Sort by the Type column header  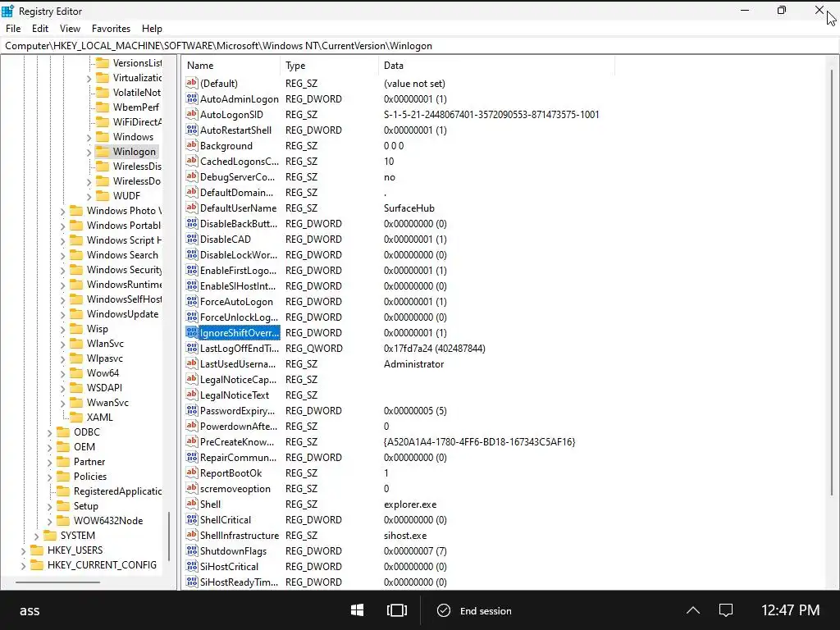[330, 66]
